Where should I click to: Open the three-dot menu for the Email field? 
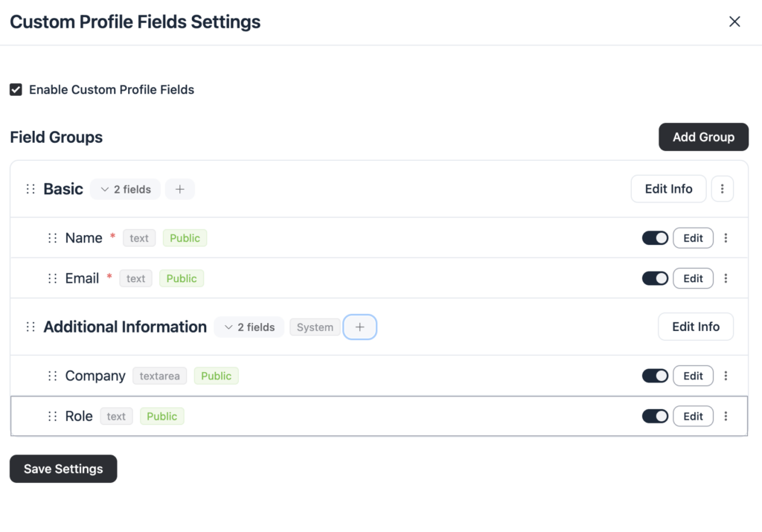726,278
